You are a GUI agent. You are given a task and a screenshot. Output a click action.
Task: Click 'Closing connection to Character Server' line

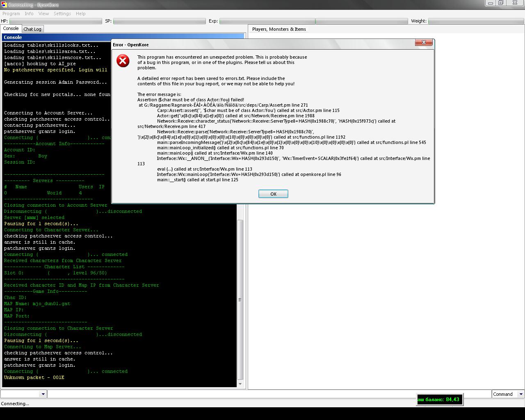59,328
